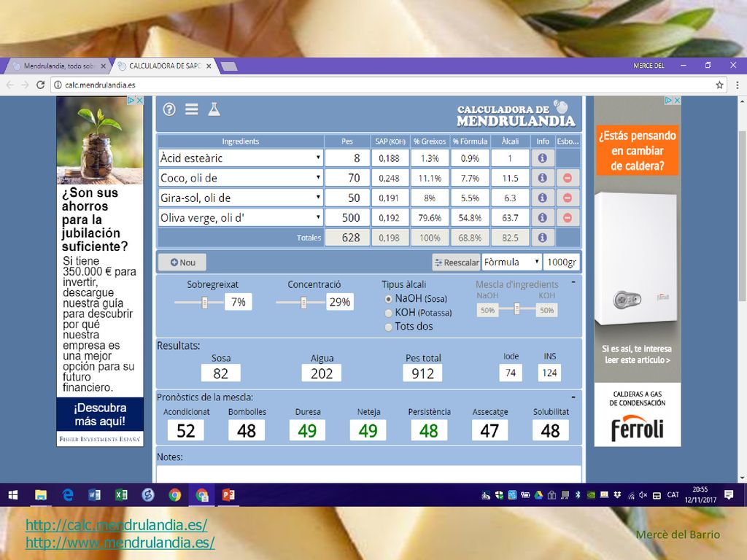The image size is (747, 560).
Task: Open PowerPoint from the taskbar
Action: point(228,495)
